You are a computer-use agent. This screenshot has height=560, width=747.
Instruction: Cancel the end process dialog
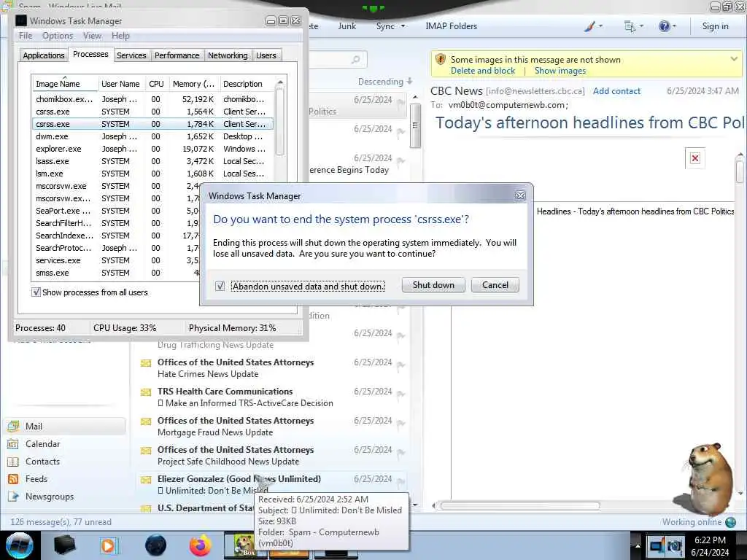click(x=495, y=285)
